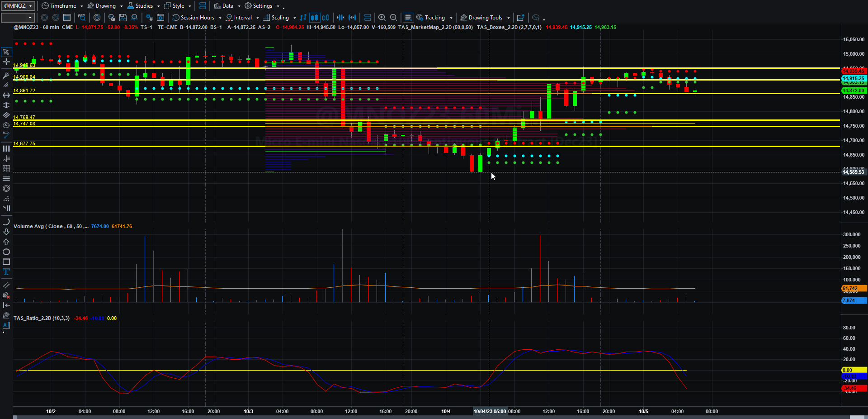
Task: Open the Timeframe menu
Action: pyautogui.click(x=62, y=6)
